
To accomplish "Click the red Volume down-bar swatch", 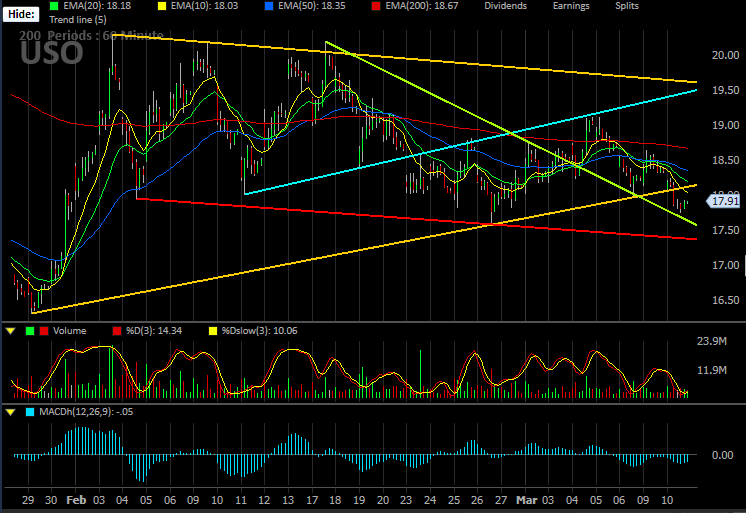I will click(x=44, y=331).
